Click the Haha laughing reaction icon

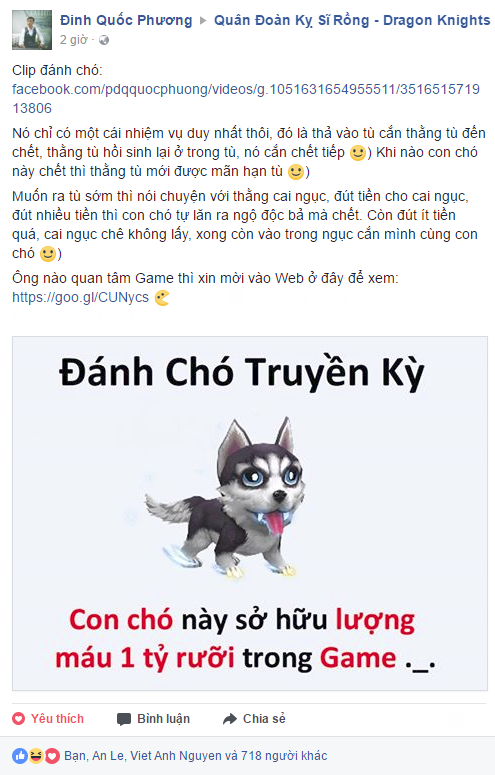click(x=36, y=755)
